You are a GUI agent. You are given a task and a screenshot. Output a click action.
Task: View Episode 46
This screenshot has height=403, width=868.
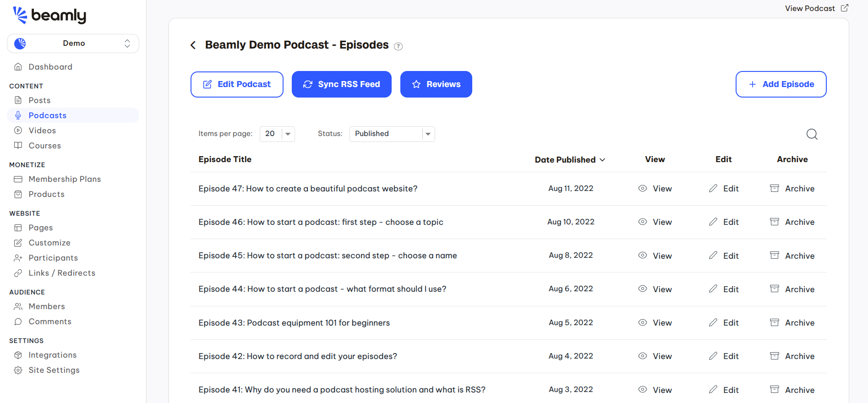655,222
